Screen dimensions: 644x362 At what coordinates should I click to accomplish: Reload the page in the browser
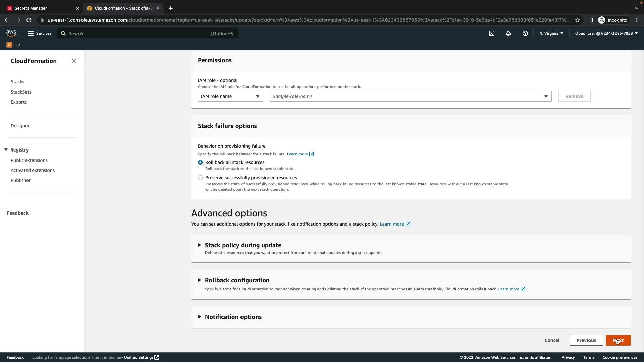point(29,20)
